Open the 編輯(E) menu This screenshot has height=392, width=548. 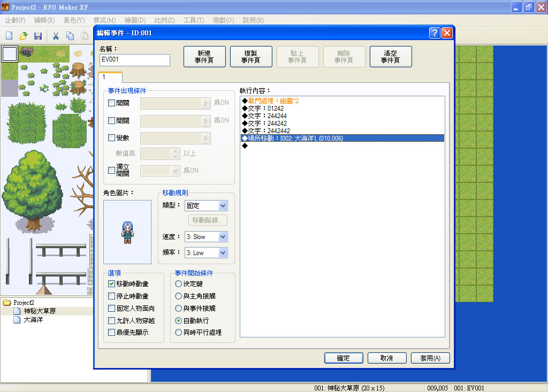[44, 20]
